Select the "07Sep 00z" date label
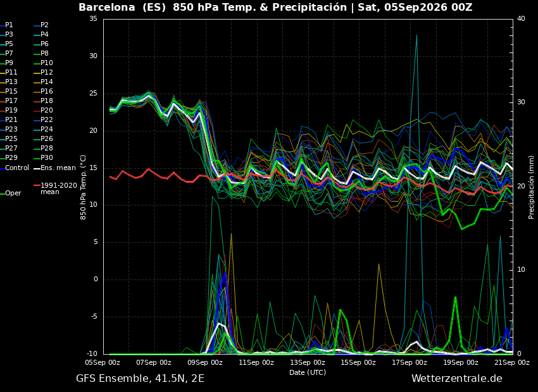 [154, 362]
